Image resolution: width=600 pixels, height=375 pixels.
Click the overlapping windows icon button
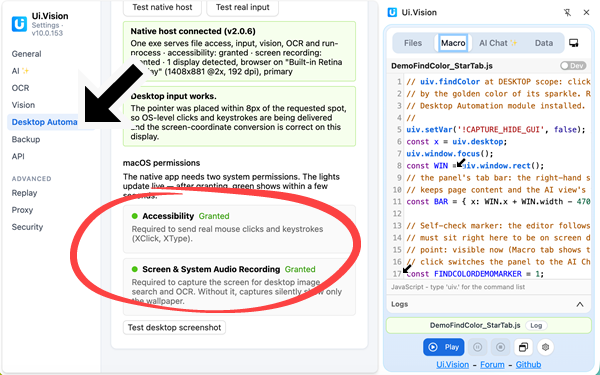click(x=523, y=347)
